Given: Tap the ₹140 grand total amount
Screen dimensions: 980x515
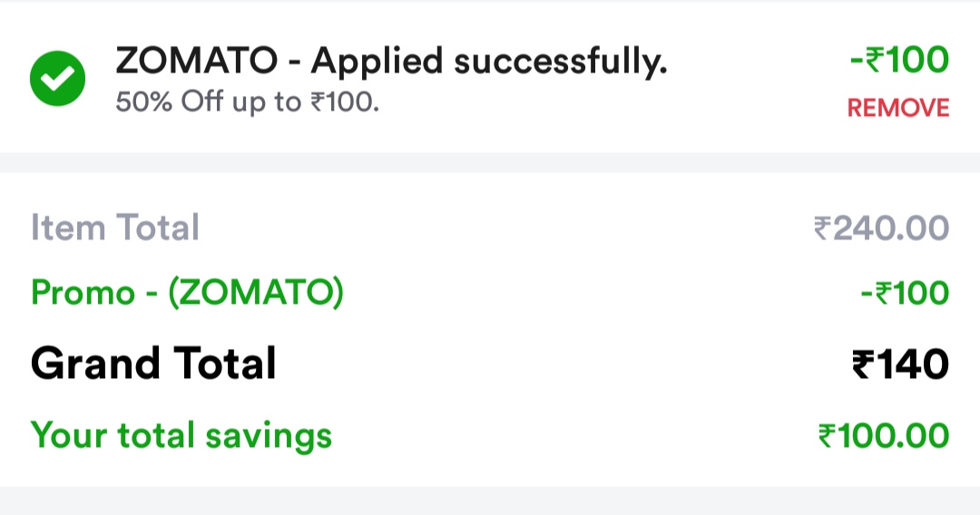Looking at the screenshot, I should (899, 364).
